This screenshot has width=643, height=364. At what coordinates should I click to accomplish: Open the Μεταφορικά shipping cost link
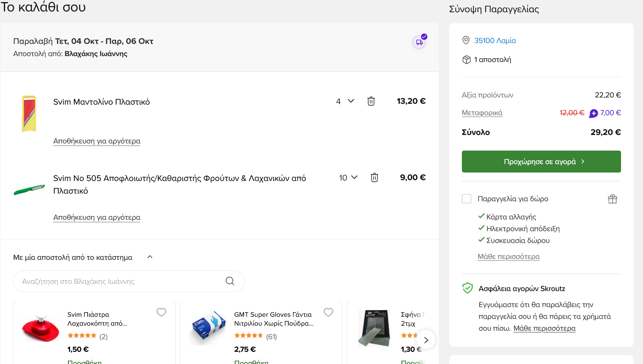pyautogui.click(x=482, y=113)
